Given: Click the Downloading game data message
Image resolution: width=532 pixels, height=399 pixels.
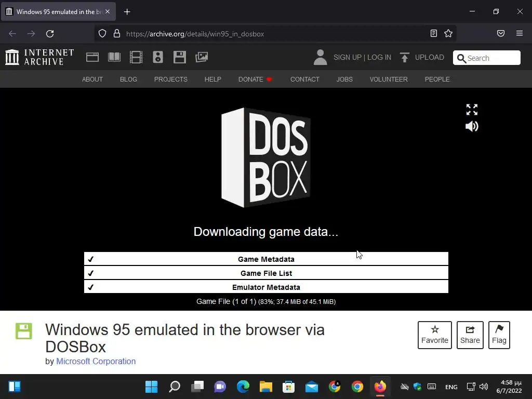Looking at the screenshot, I should (x=265, y=232).
